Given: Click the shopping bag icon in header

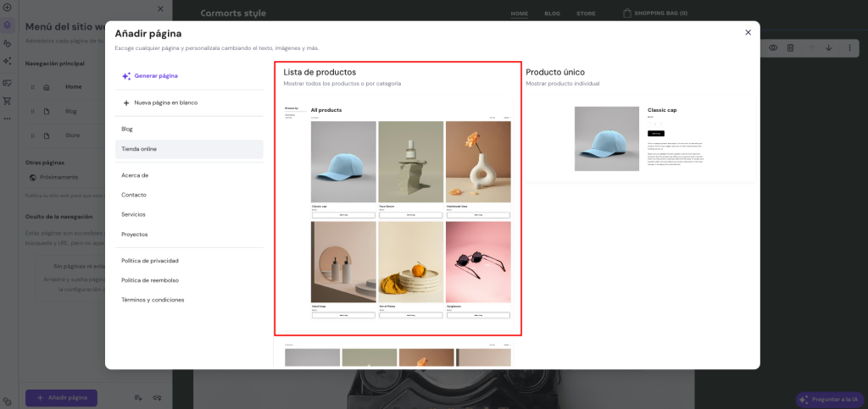Looking at the screenshot, I should [627, 14].
